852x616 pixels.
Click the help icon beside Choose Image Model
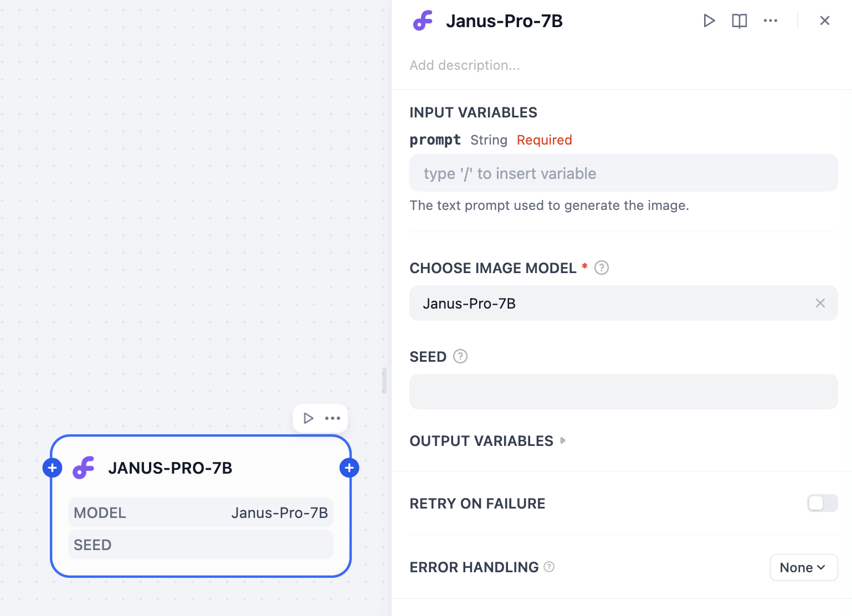click(602, 268)
